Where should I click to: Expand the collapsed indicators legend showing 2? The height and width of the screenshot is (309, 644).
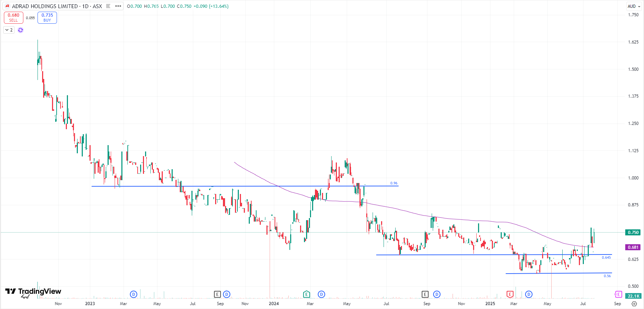coord(9,30)
